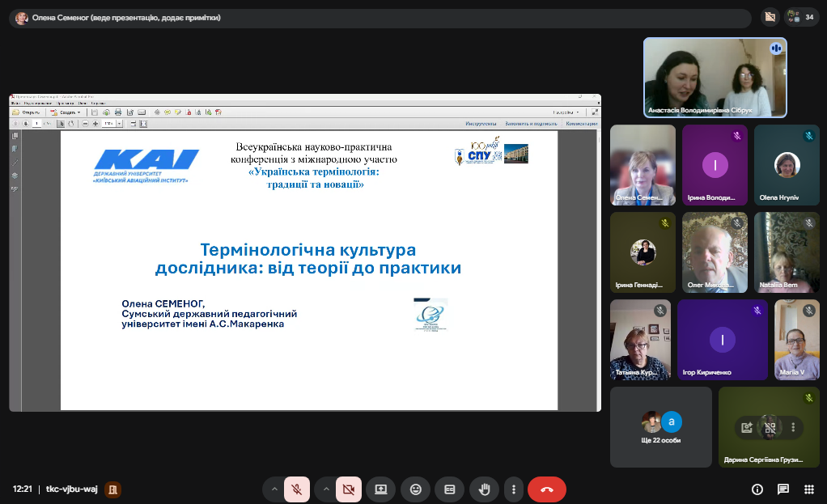The image size is (827, 504).
Task: Open meeting details info icon
Action: pos(757,489)
